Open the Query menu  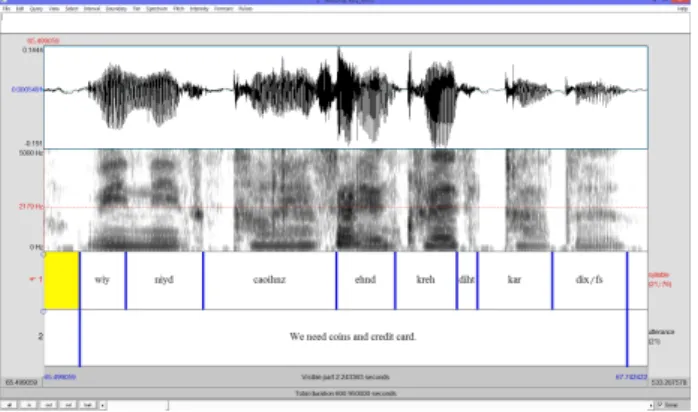pos(36,8)
